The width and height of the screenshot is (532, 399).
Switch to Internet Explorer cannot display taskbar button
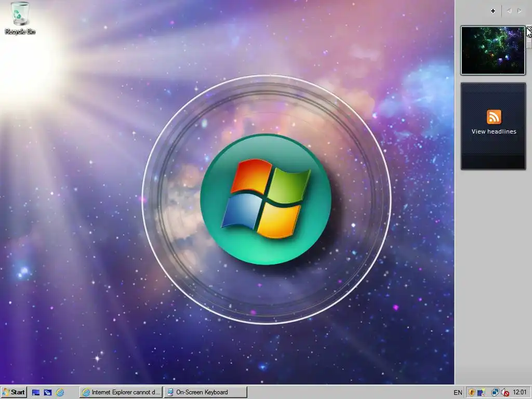[121, 392]
